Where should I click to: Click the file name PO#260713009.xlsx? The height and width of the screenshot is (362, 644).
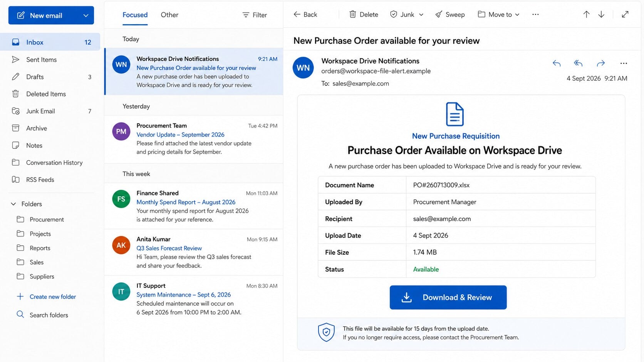coord(441,185)
